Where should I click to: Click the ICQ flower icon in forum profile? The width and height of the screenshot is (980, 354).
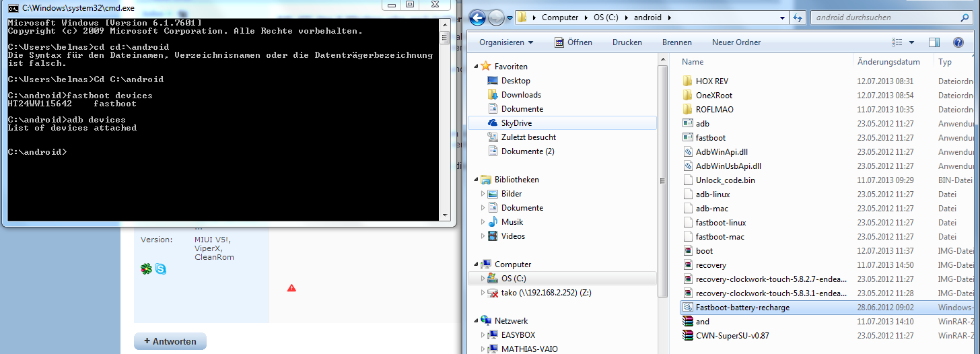(146, 269)
